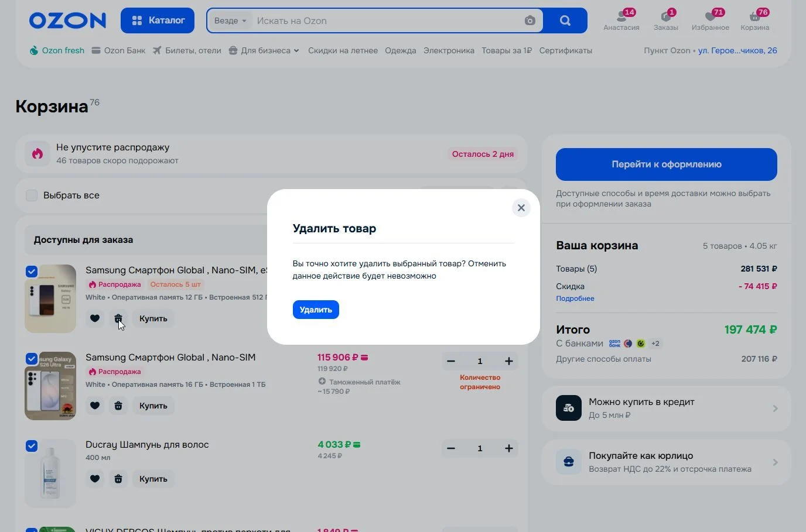Click Купить for Ducray shampoo
Viewport: 806px width, 532px height.
(x=153, y=479)
